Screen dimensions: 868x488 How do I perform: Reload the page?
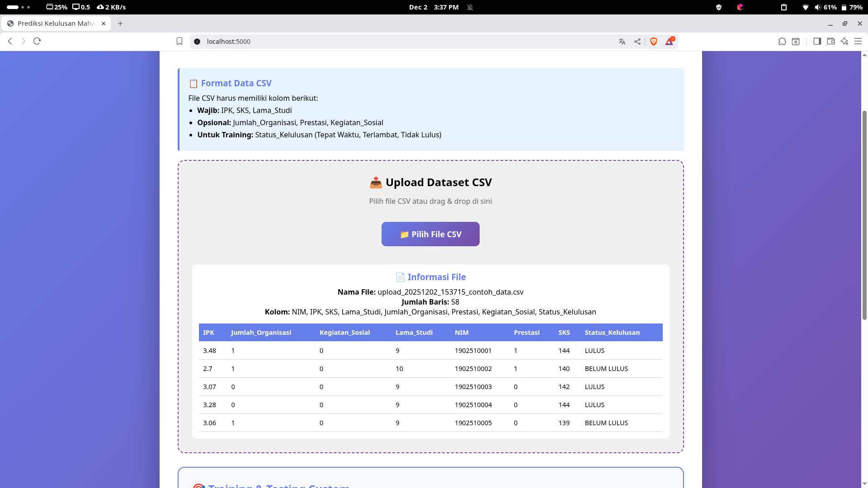37,41
